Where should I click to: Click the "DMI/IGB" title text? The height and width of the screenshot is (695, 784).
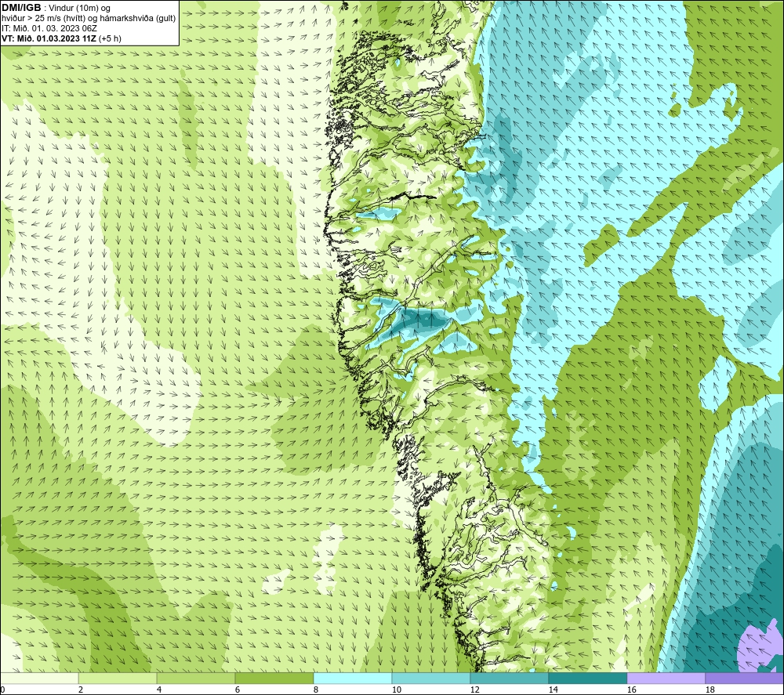21,8
